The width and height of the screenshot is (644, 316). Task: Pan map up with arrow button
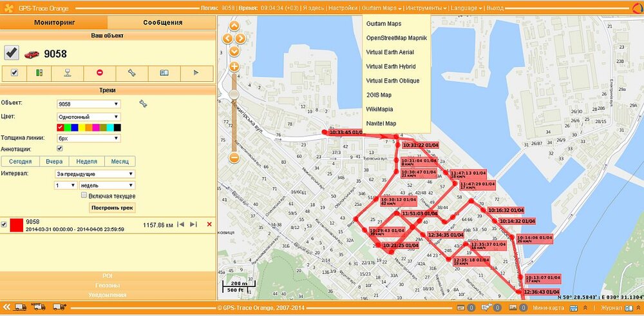pos(234,26)
